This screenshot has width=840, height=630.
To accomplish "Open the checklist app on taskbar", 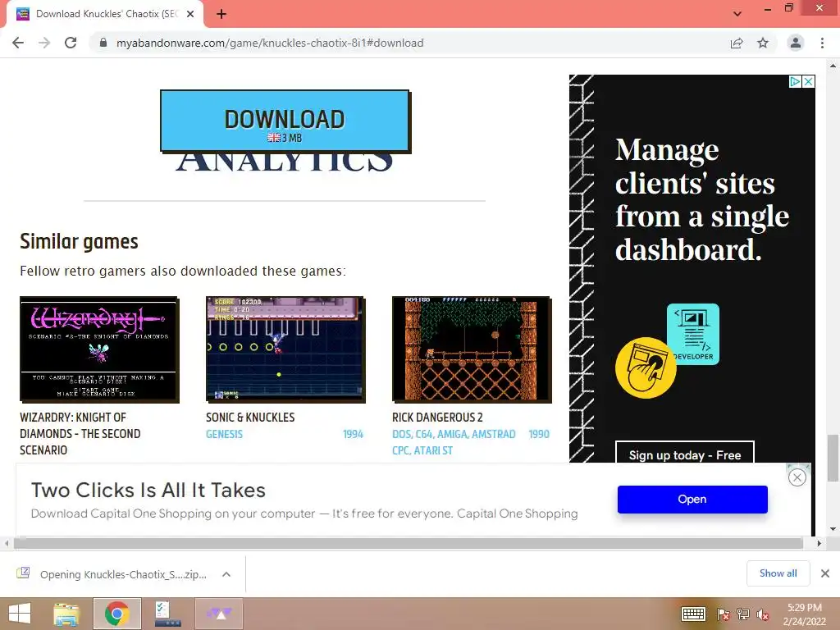I will pyautogui.click(x=167, y=614).
